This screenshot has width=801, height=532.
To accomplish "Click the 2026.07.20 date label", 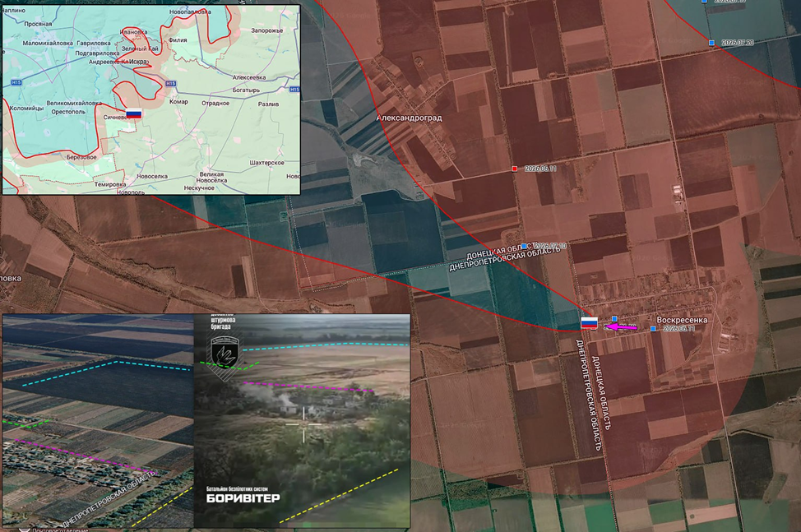I will tap(738, 43).
